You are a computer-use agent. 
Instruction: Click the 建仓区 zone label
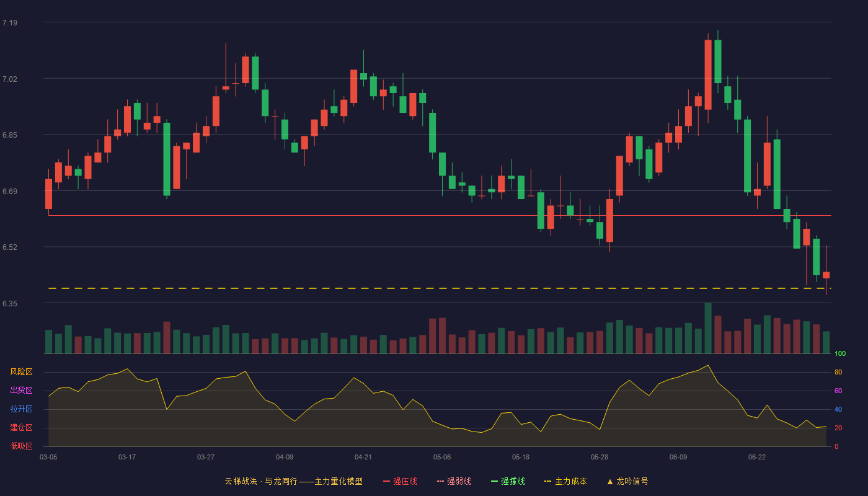[21, 428]
